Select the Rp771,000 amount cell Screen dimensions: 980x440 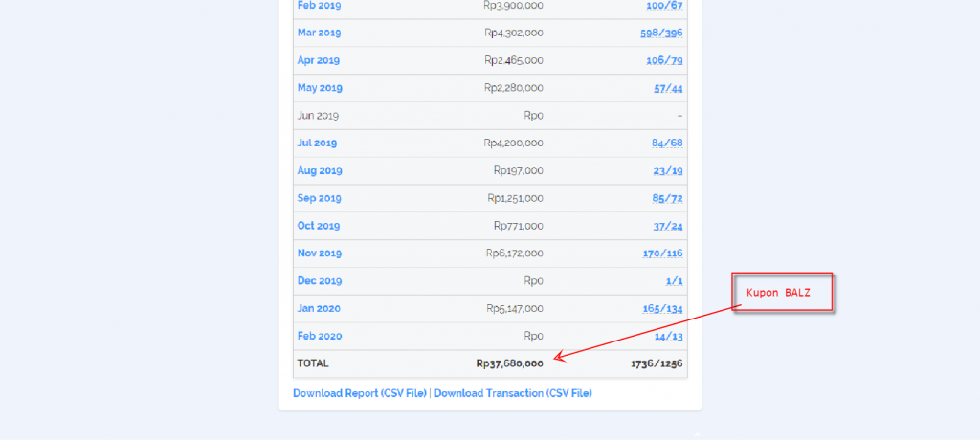pyautogui.click(x=518, y=226)
